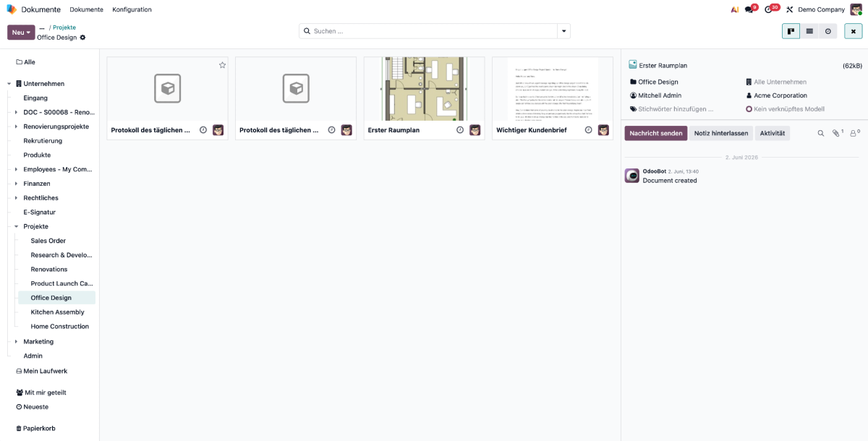
Task: Open activity clock on Erster Raumplan card
Action: click(460, 130)
